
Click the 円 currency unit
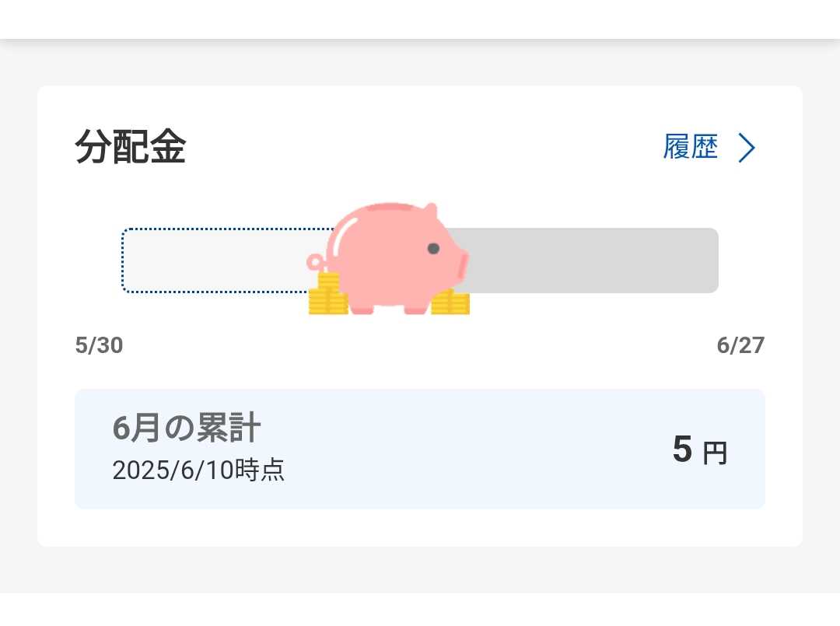click(x=716, y=453)
